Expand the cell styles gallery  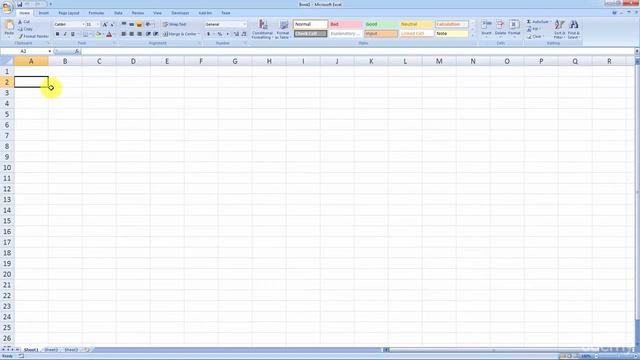473,36
